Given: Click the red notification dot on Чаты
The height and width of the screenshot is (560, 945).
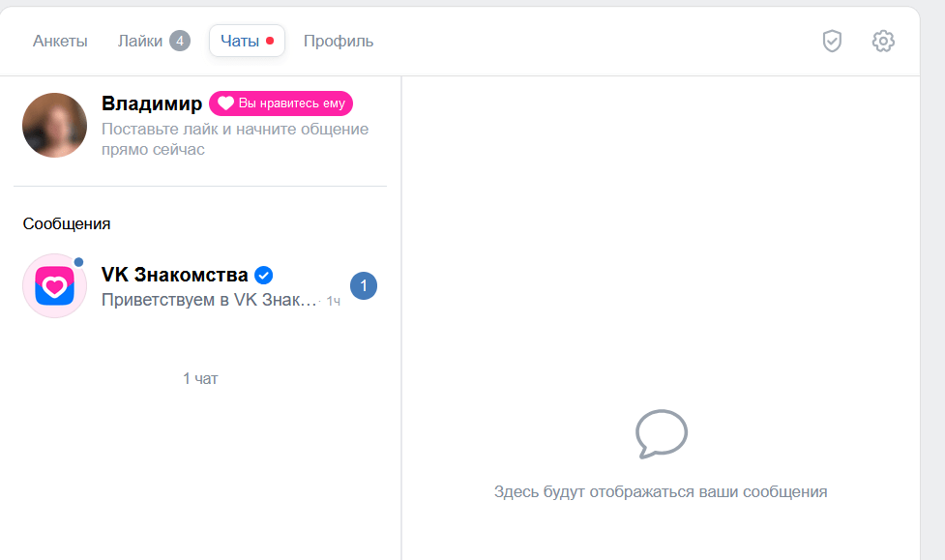Looking at the screenshot, I should pyautogui.click(x=270, y=42).
